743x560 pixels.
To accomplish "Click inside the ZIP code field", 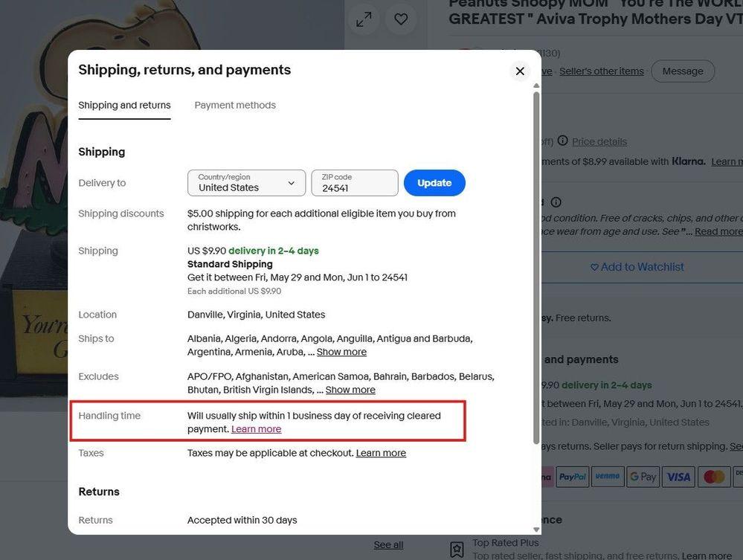I will pos(355,183).
